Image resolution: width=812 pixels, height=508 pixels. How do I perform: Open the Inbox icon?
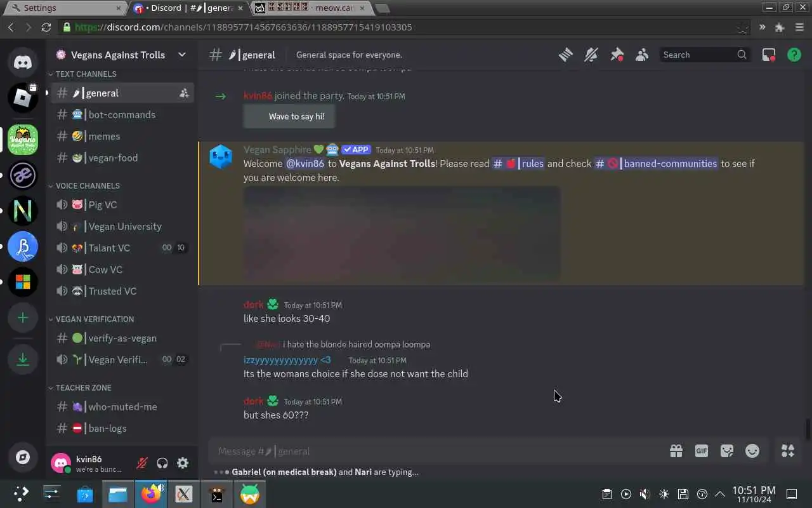click(769, 55)
